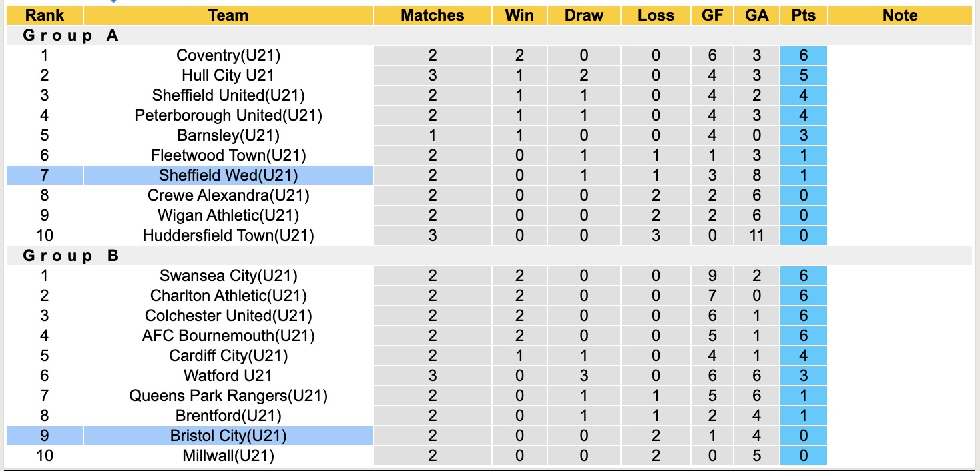The height and width of the screenshot is (471, 980).
Task: Click Huddersfield Town(U21) team name
Action: tap(228, 235)
